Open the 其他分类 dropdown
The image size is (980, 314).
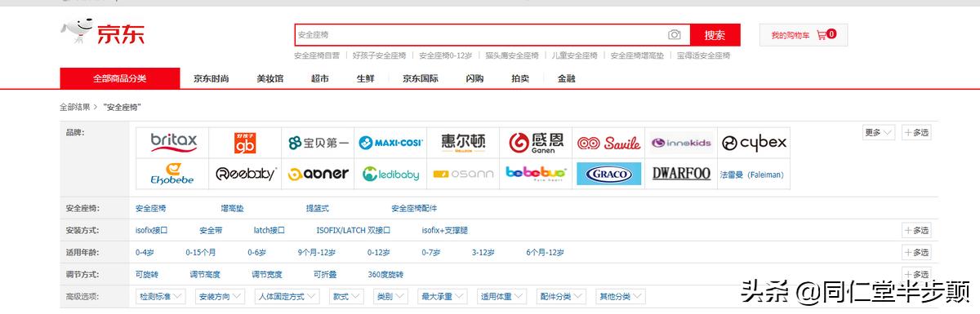[620, 296]
